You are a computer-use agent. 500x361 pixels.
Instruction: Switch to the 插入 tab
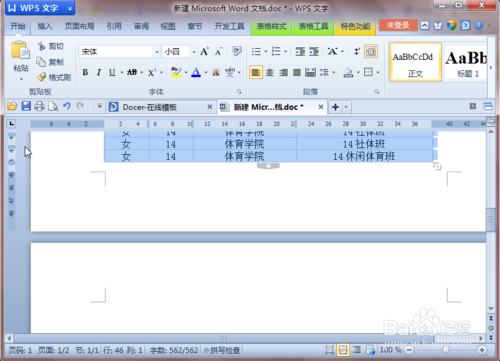[x=45, y=26]
